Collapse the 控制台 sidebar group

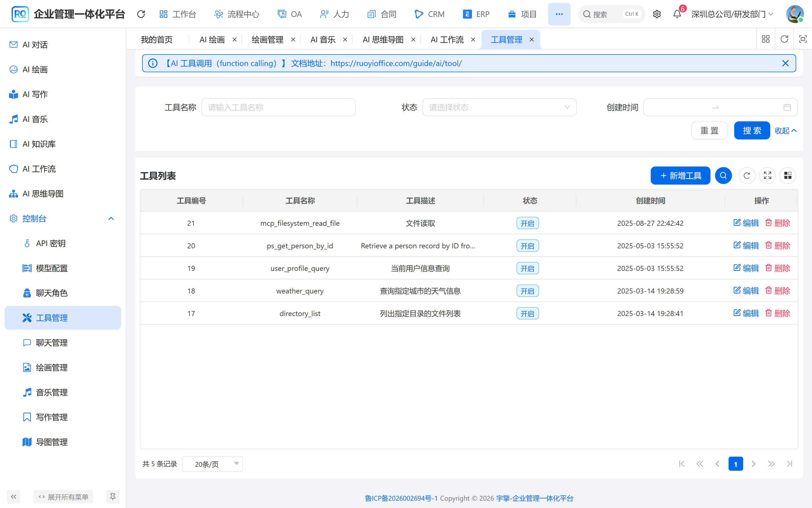coord(63,218)
